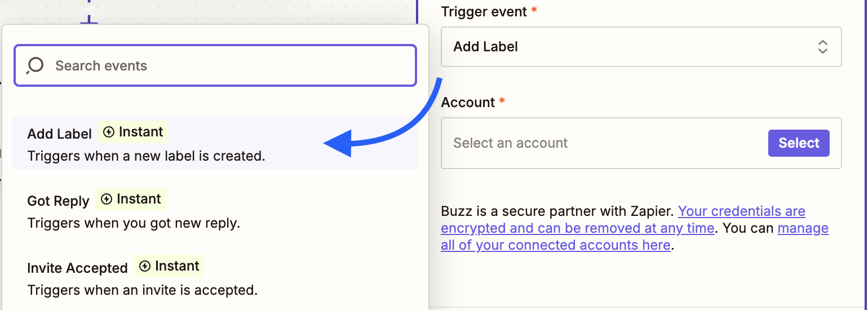Click the up-down chevron in Trigger event field

822,47
